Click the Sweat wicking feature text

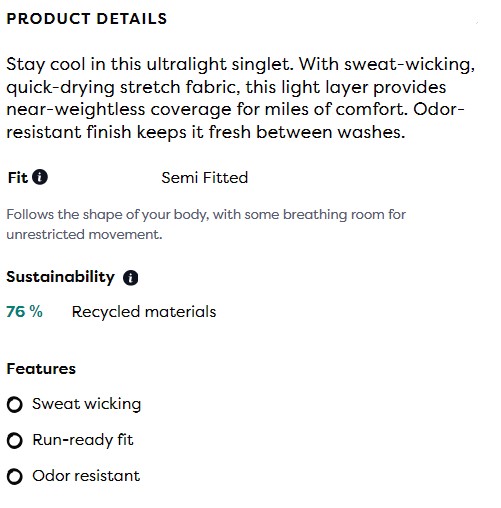coord(87,404)
